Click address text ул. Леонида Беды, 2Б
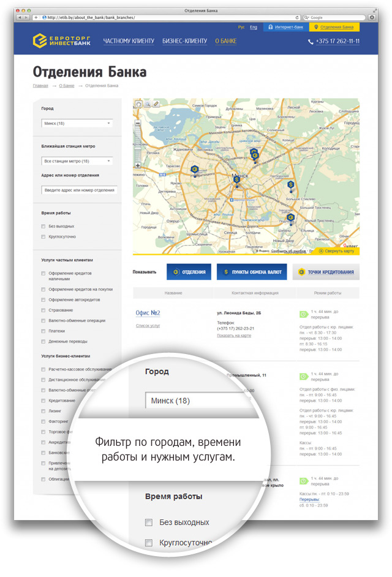This screenshot has width=392, height=577. pos(239,313)
